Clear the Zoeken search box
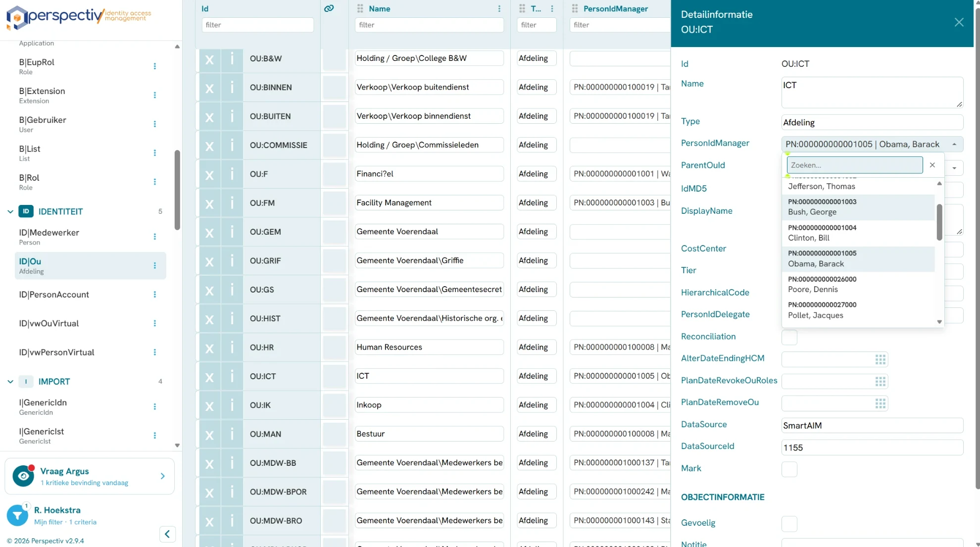This screenshot has height=547, width=980. pyautogui.click(x=932, y=165)
